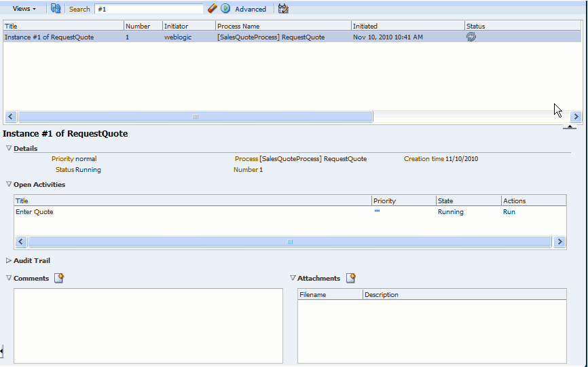Image resolution: width=588 pixels, height=367 pixels.
Task: Add a new attachment with Attachments icon
Action: [x=351, y=278]
